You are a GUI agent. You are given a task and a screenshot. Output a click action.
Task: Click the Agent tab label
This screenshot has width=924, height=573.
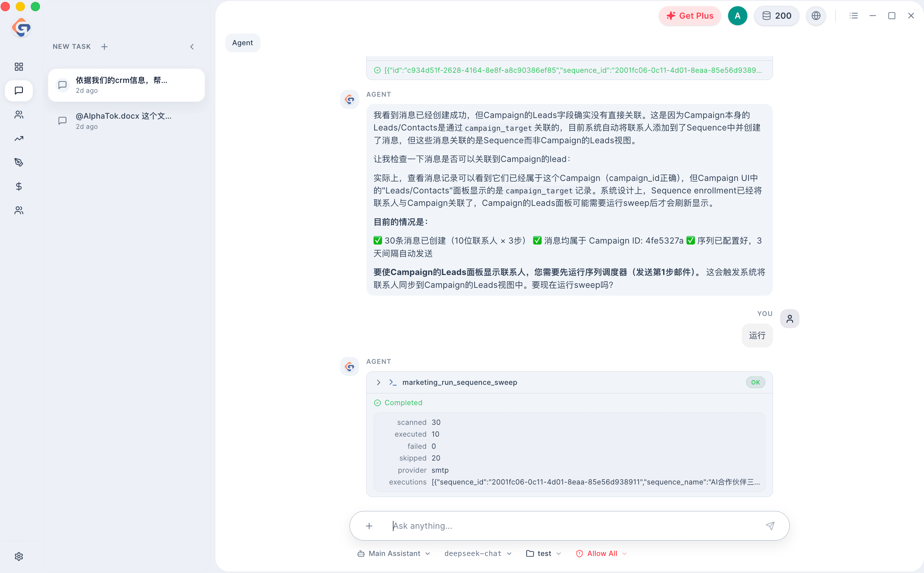pos(242,43)
